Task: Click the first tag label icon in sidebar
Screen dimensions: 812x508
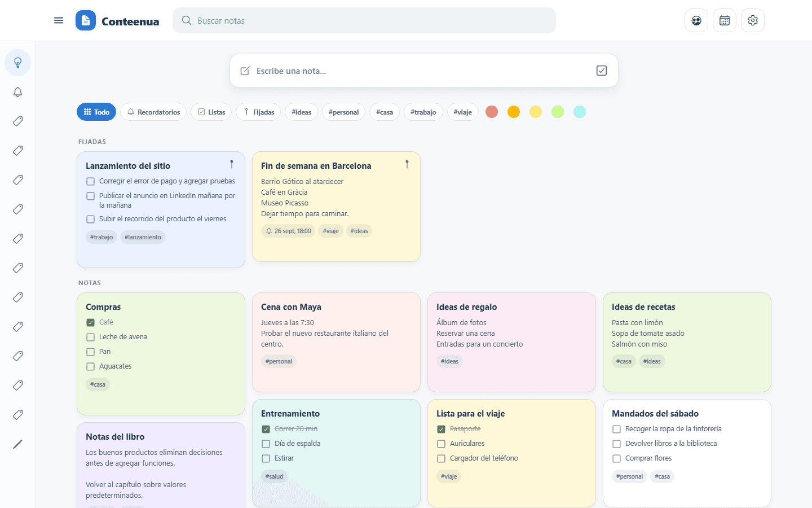Action: click(x=18, y=121)
